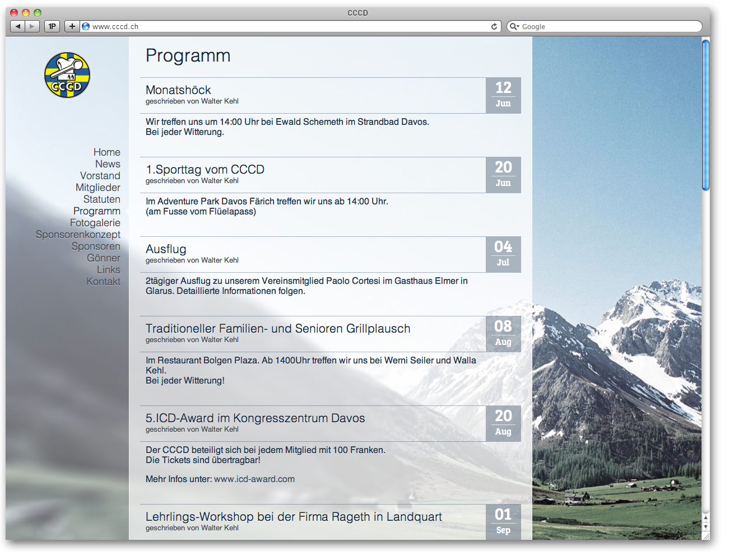Reload the page with the refresh icon

click(x=494, y=26)
